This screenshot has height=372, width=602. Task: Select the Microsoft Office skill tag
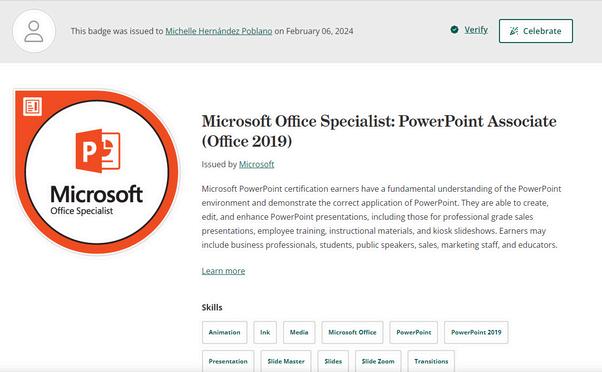tap(352, 332)
